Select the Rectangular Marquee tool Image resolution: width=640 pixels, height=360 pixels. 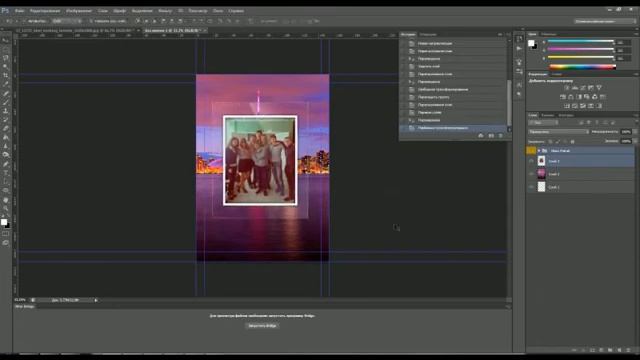point(6,49)
